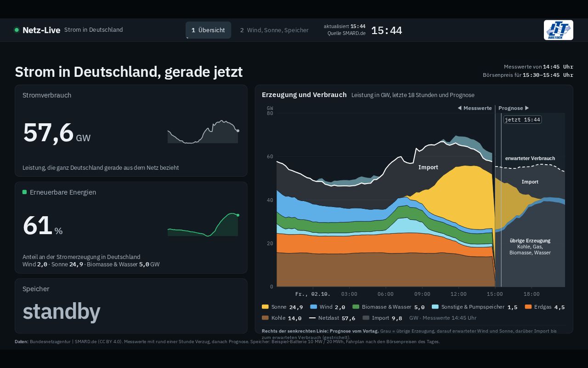This screenshot has width=588, height=368.
Task: Open the IT Rostock logo
Action: [558, 30]
